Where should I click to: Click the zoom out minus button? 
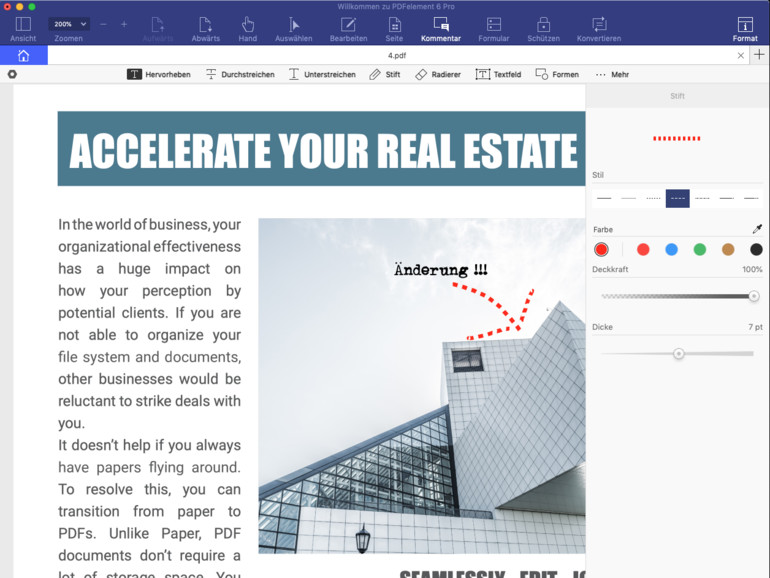pyautogui.click(x=103, y=24)
